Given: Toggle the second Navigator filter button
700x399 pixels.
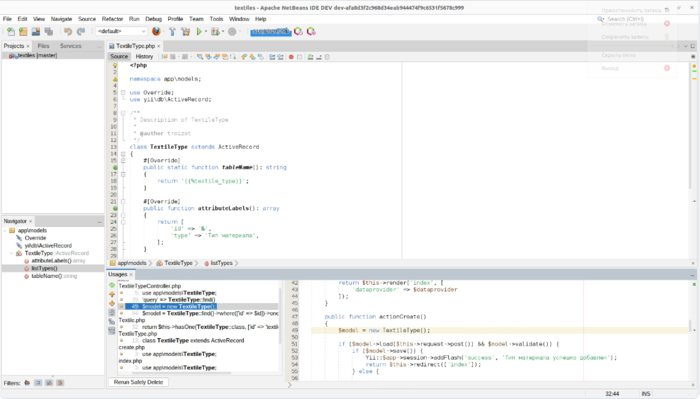Looking at the screenshot, I should (x=38, y=382).
